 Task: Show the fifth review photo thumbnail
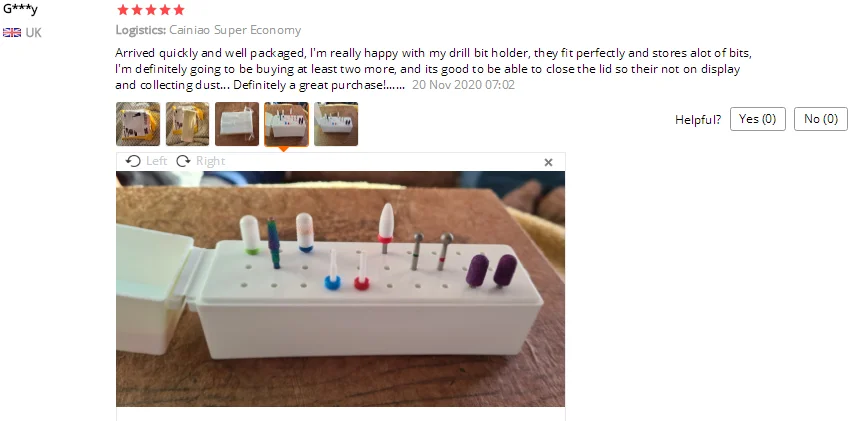point(336,124)
